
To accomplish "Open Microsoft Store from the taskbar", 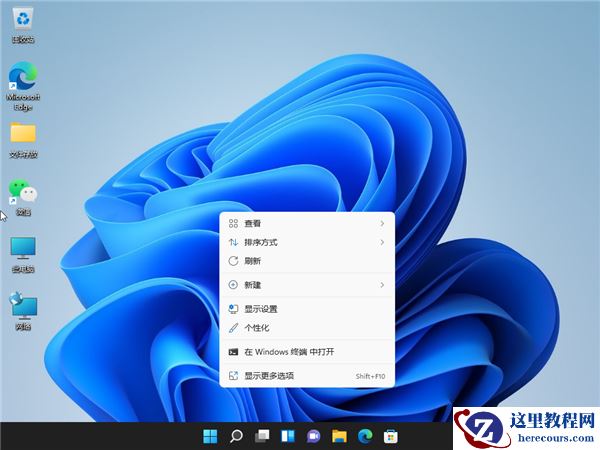I will point(391,436).
